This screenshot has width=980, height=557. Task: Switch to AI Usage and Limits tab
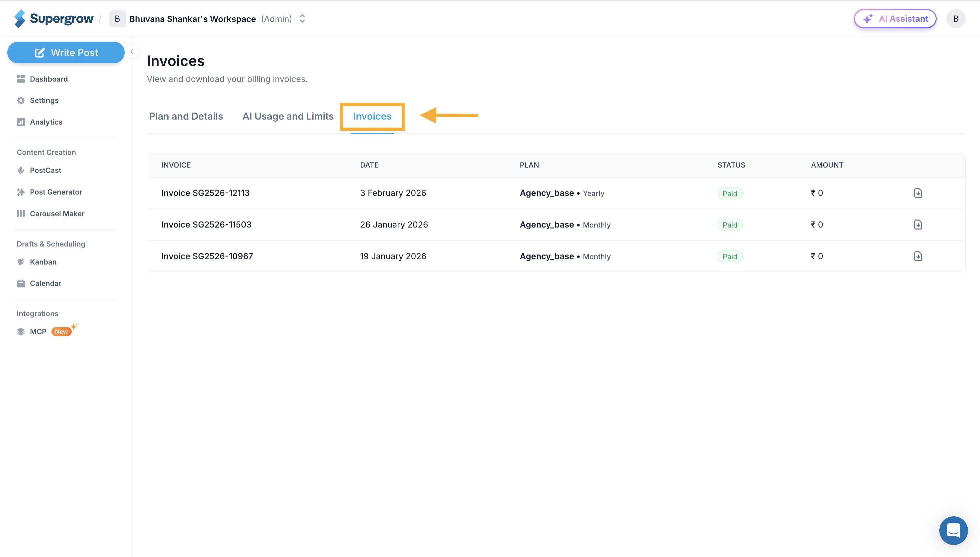tap(288, 116)
